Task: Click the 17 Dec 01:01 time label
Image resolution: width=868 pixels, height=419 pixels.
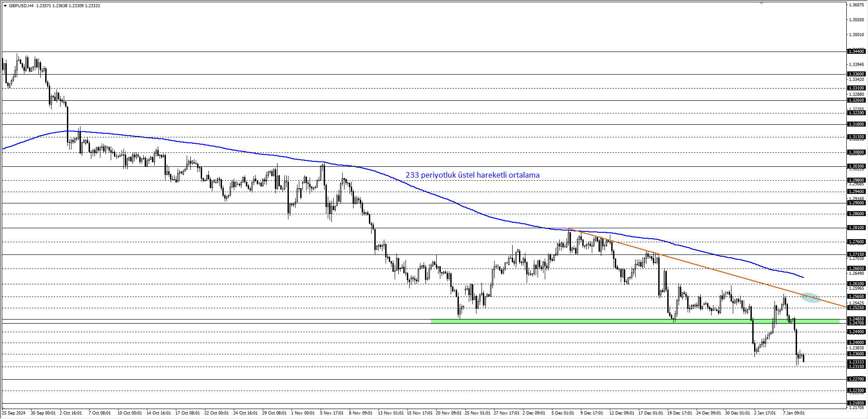Action: pos(651,413)
